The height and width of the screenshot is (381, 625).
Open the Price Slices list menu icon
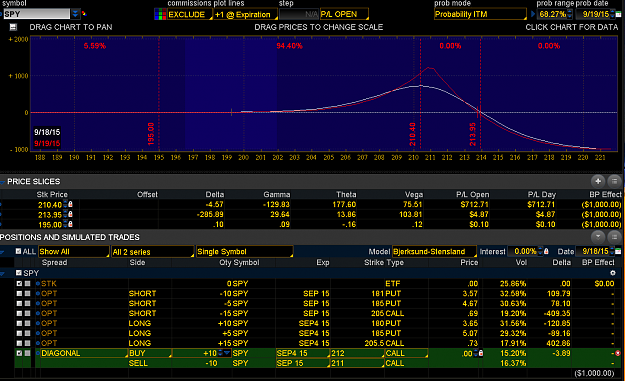coord(614,181)
